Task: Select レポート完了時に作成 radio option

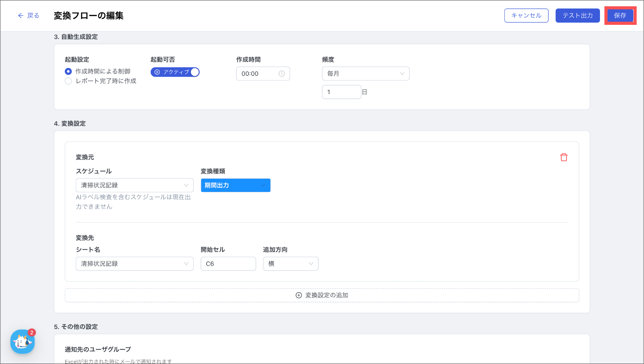Action: click(x=68, y=81)
